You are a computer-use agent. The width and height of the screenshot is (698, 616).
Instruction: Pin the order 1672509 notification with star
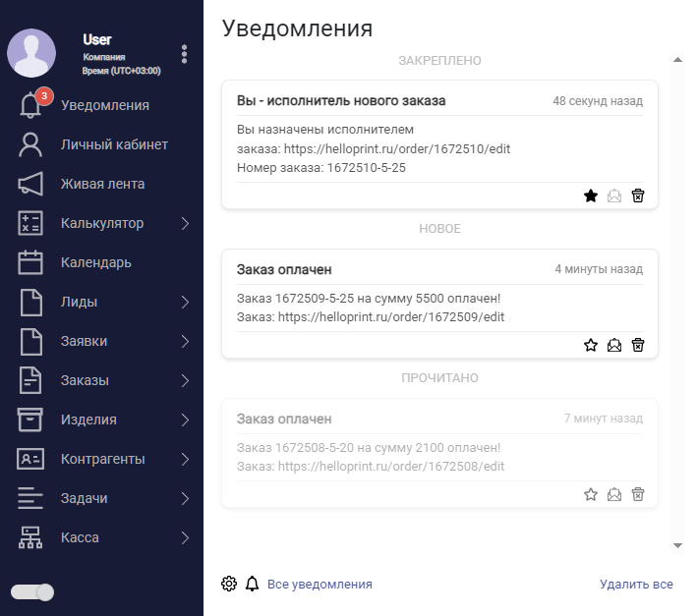[591, 345]
